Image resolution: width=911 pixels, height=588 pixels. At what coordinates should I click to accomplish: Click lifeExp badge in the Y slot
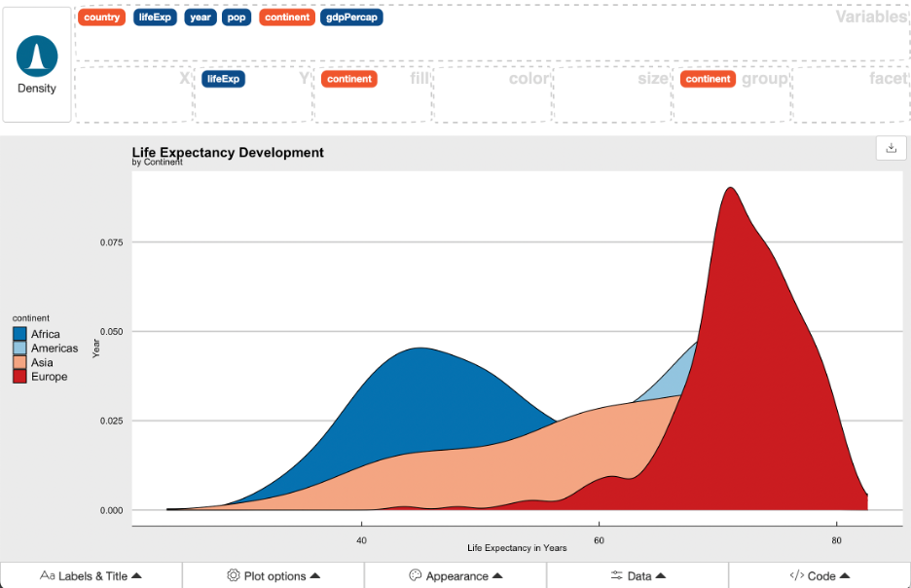click(x=223, y=79)
